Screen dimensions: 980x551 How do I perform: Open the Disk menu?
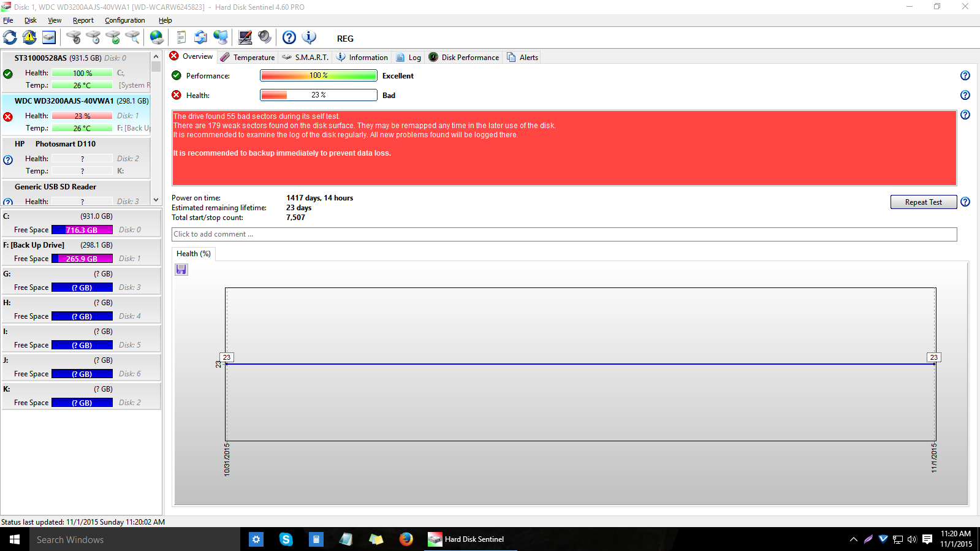[x=31, y=20]
